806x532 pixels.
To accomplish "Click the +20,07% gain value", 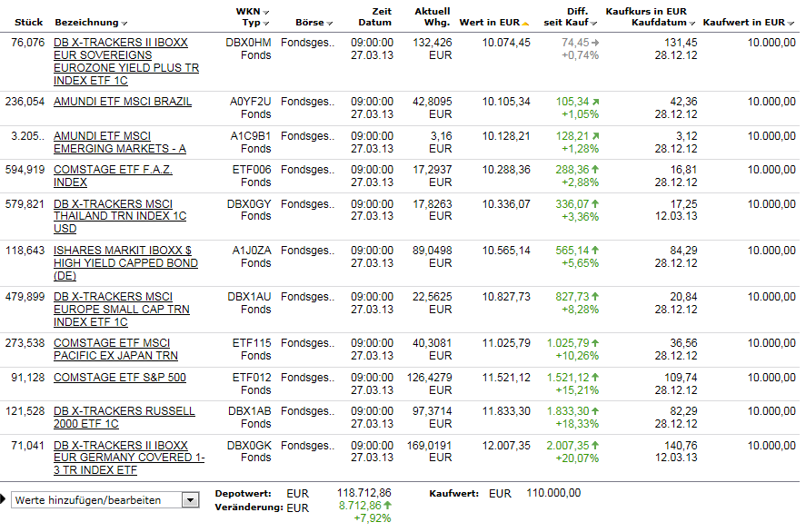I will (x=577, y=458).
